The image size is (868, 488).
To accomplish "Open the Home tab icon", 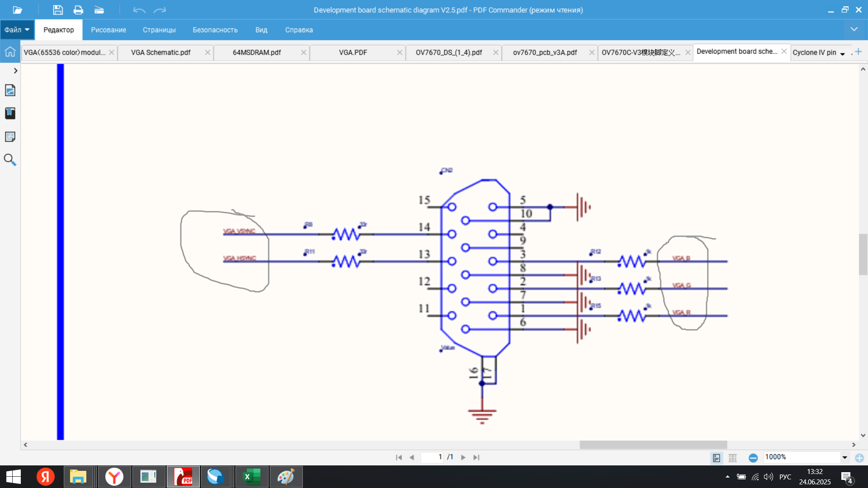I will (10, 52).
